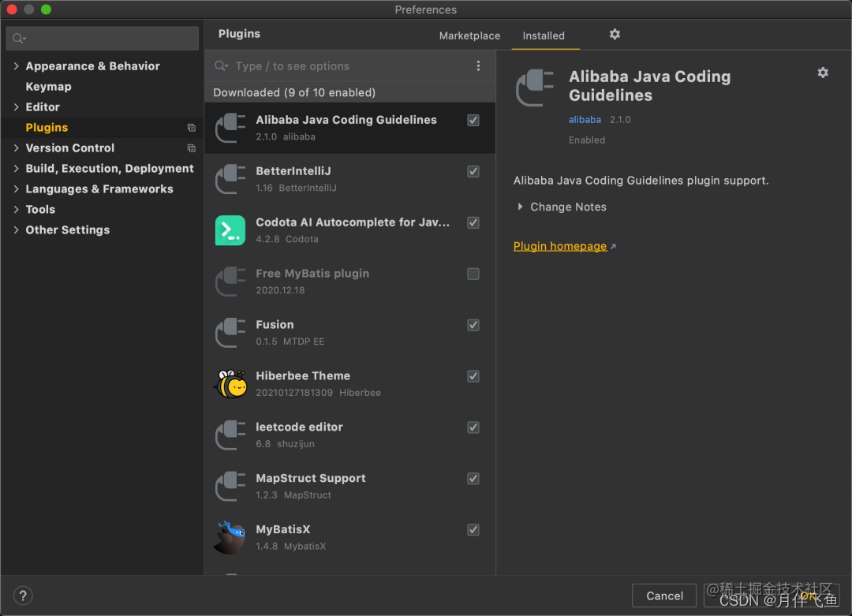Expand Appearance & Behavior section
The width and height of the screenshot is (852, 616).
click(x=17, y=66)
